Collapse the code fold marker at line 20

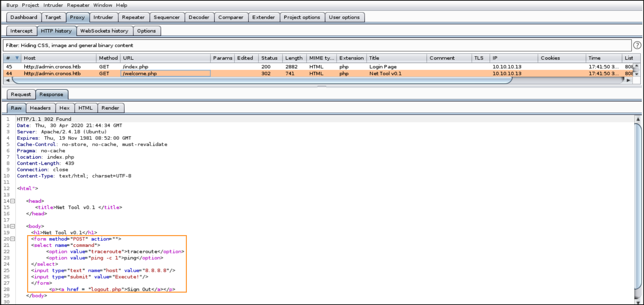coord(13,239)
